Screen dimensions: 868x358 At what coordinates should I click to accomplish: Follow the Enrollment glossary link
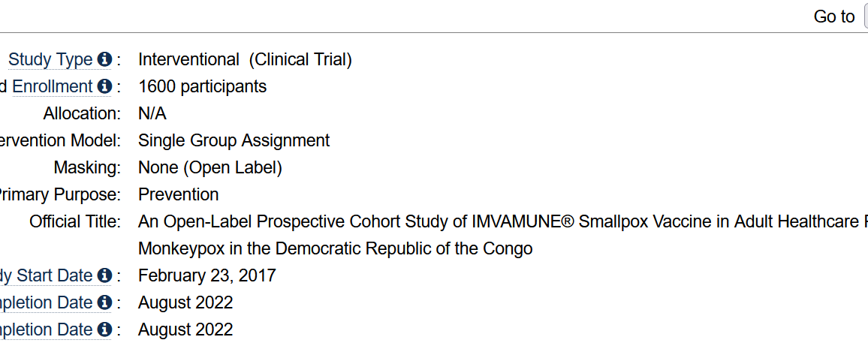click(53, 86)
